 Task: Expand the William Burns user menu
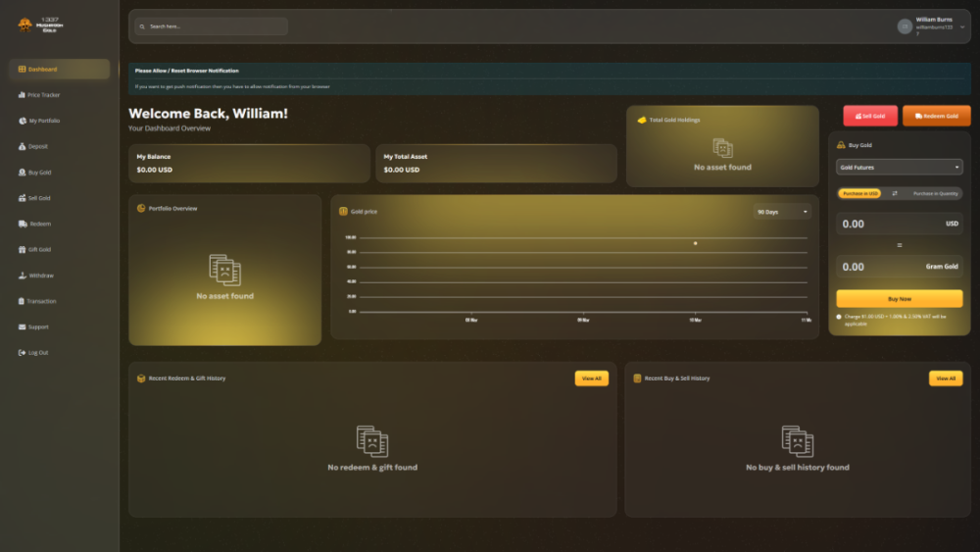[933, 26]
